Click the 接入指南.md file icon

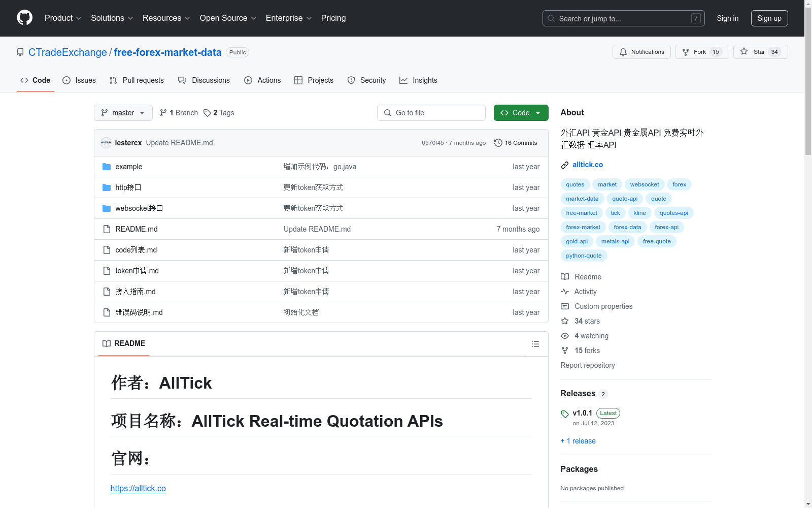coord(107,292)
